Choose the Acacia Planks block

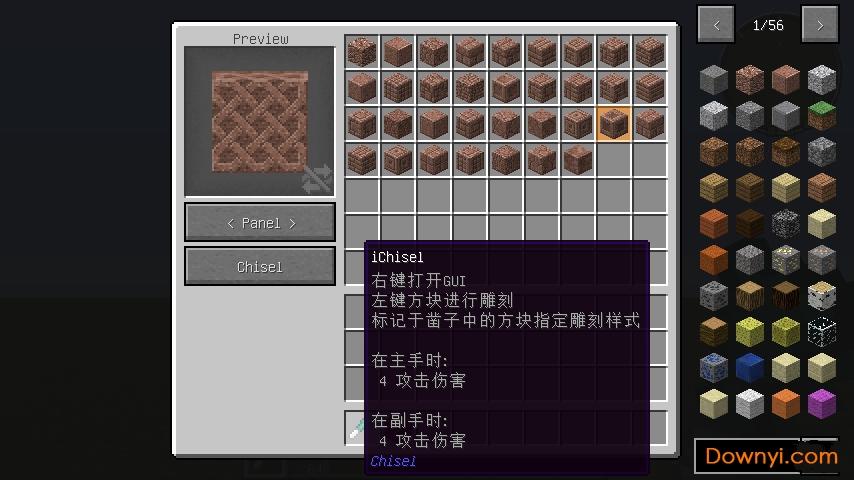pyautogui.click(x=713, y=223)
